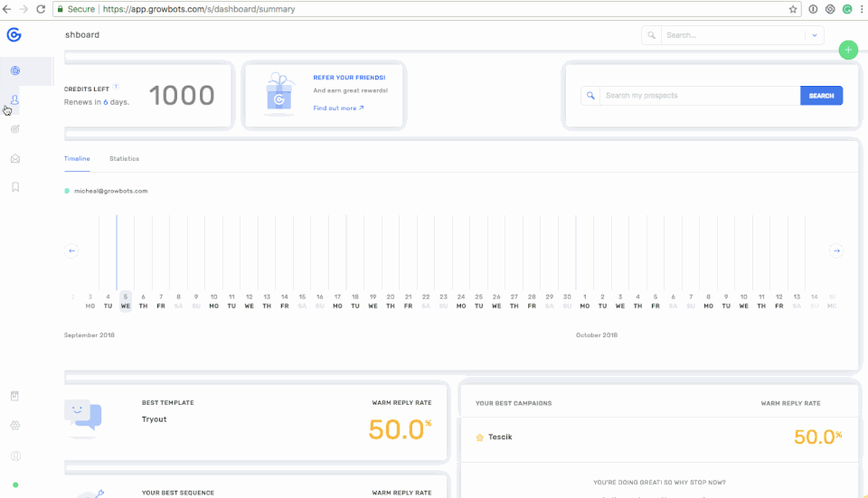Open the settings gear icon in sidebar

point(15,426)
